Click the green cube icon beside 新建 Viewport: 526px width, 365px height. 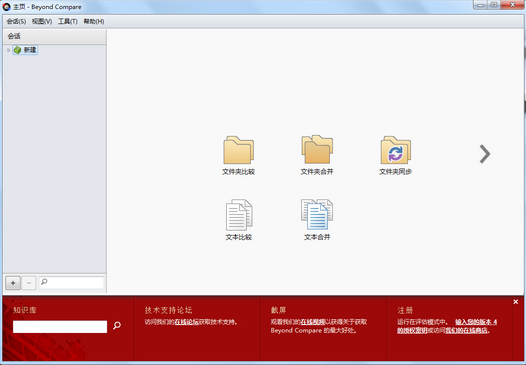(17, 50)
